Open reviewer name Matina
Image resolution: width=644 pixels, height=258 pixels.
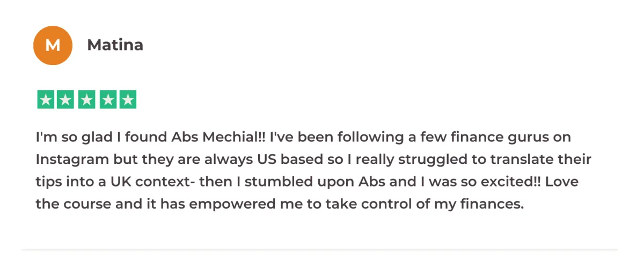pyautogui.click(x=115, y=45)
